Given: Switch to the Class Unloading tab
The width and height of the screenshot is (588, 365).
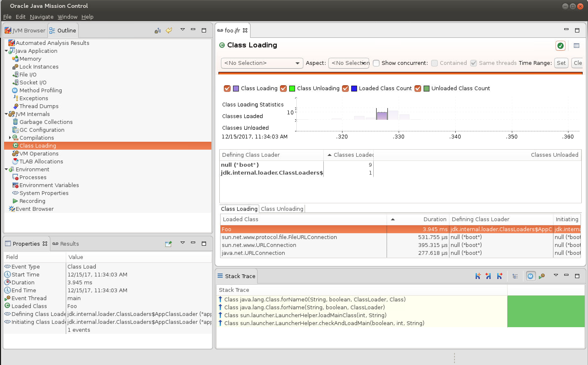Looking at the screenshot, I should [x=282, y=209].
